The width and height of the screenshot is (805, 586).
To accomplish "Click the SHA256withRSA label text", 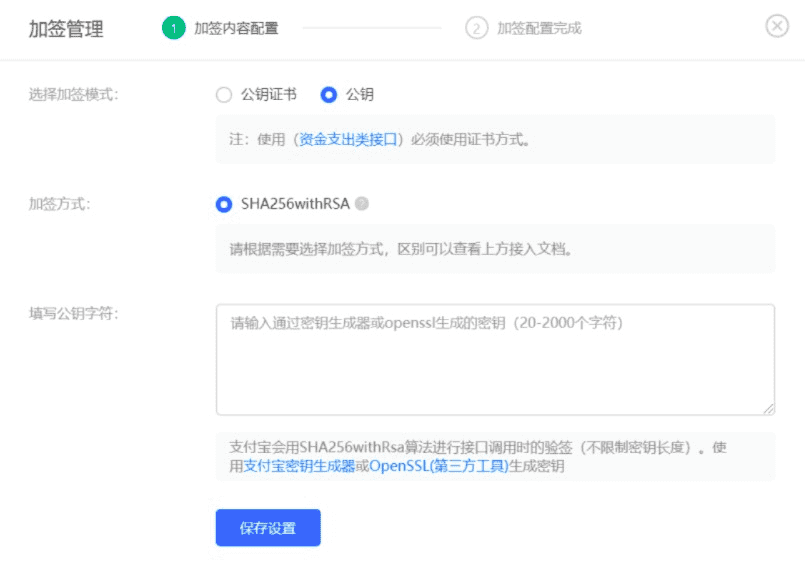I will pos(295,204).
